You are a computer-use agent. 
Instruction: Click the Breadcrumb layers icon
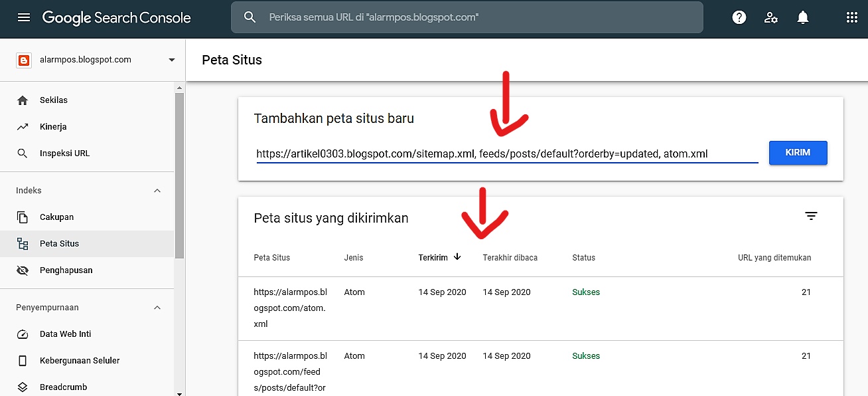(23, 387)
